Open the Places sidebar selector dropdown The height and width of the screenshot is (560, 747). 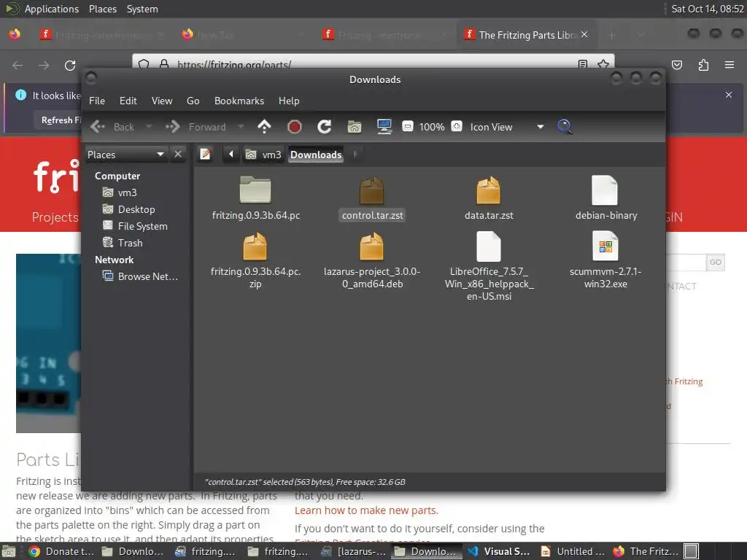click(x=125, y=155)
